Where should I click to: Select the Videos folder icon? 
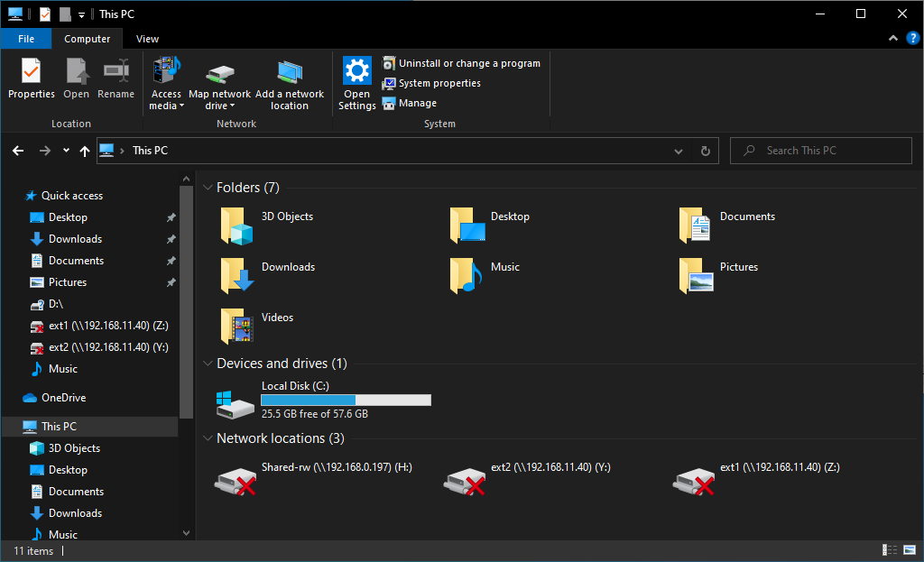point(236,327)
